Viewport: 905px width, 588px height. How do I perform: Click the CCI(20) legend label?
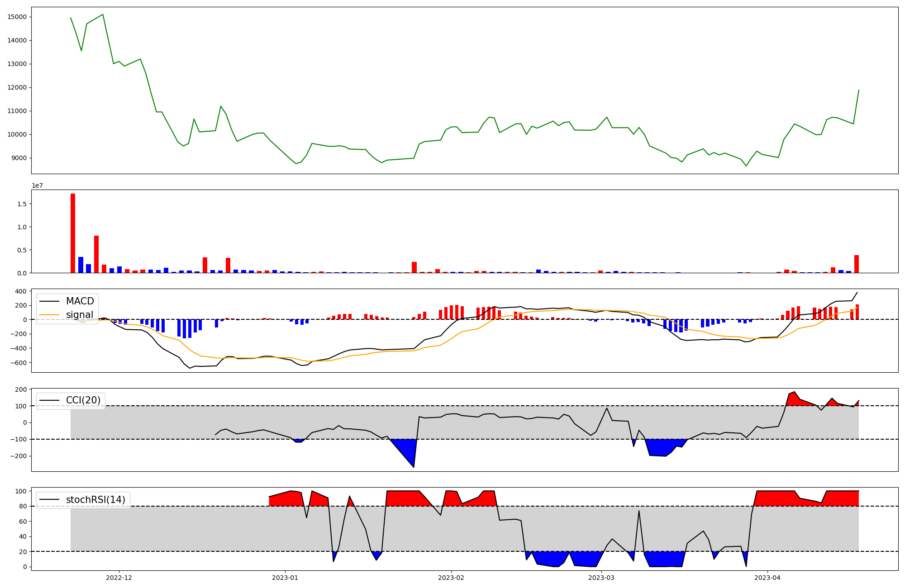point(83,400)
